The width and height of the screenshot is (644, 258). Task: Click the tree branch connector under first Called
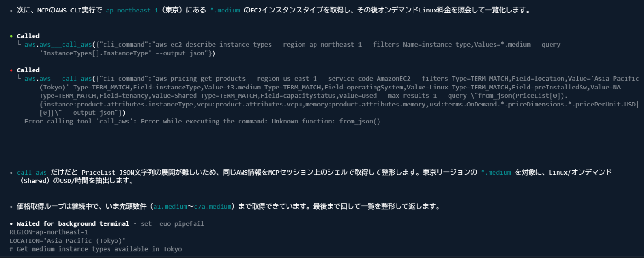(x=19, y=45)
